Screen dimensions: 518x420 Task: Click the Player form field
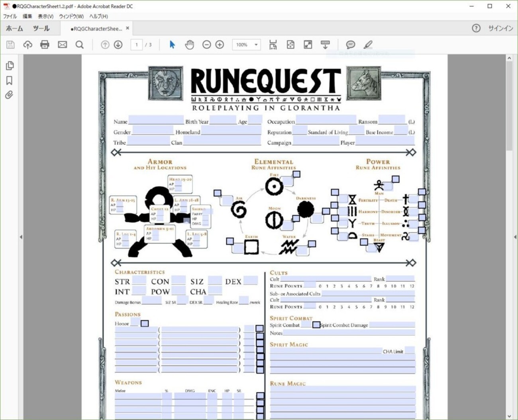[385, 141]
